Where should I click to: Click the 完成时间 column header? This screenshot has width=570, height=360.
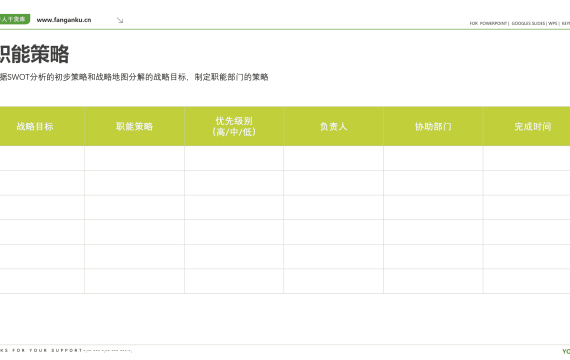tap(527, 127)
